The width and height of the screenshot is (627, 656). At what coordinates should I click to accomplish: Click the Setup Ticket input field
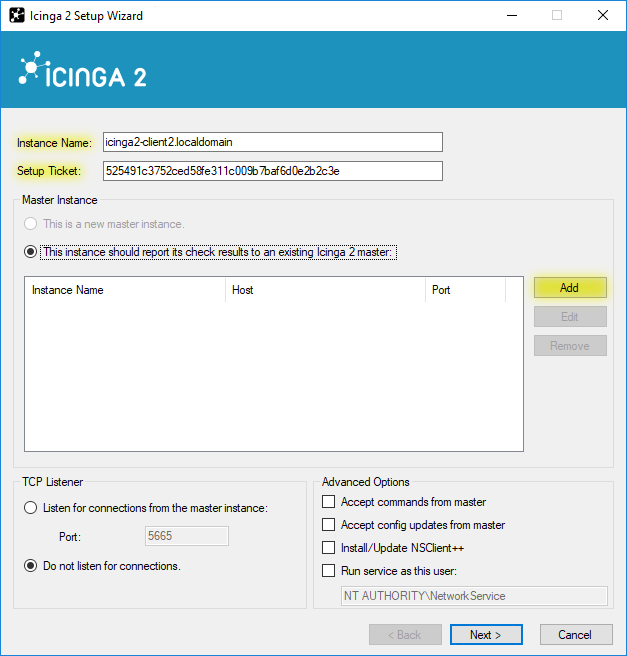(273, 171)
